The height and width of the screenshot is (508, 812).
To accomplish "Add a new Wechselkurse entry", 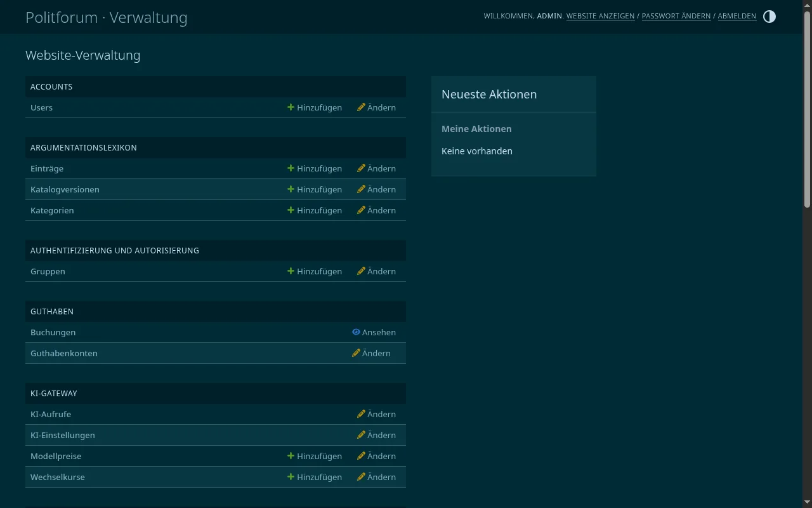I will [315, 477].
